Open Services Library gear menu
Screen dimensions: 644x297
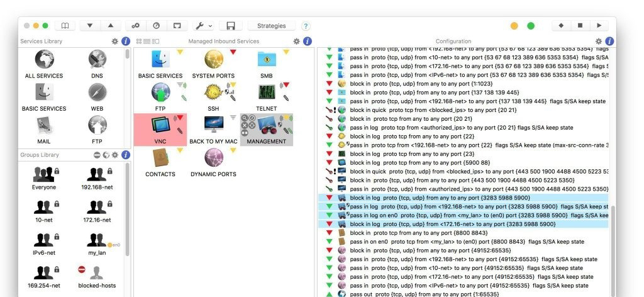(115, 42)
